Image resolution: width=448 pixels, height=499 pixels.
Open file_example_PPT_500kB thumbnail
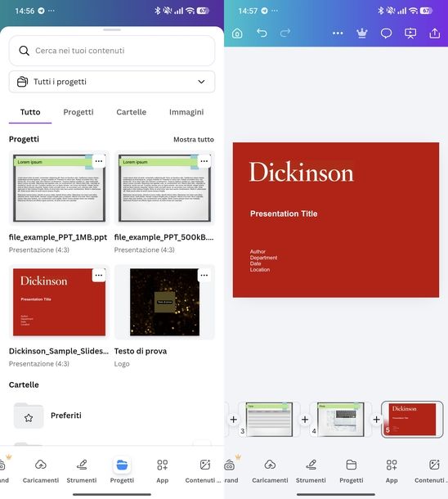coord(164,188)
